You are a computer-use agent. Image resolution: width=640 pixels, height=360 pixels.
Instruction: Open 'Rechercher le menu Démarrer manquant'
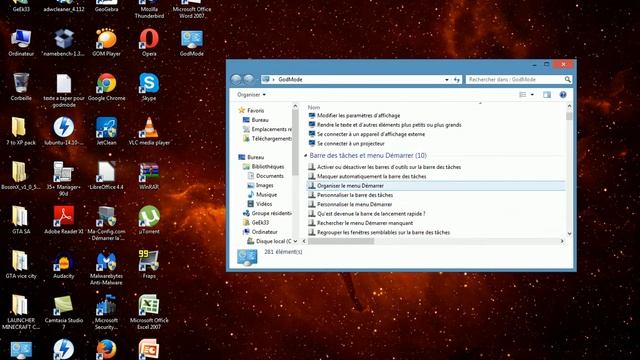click(360, 223)
